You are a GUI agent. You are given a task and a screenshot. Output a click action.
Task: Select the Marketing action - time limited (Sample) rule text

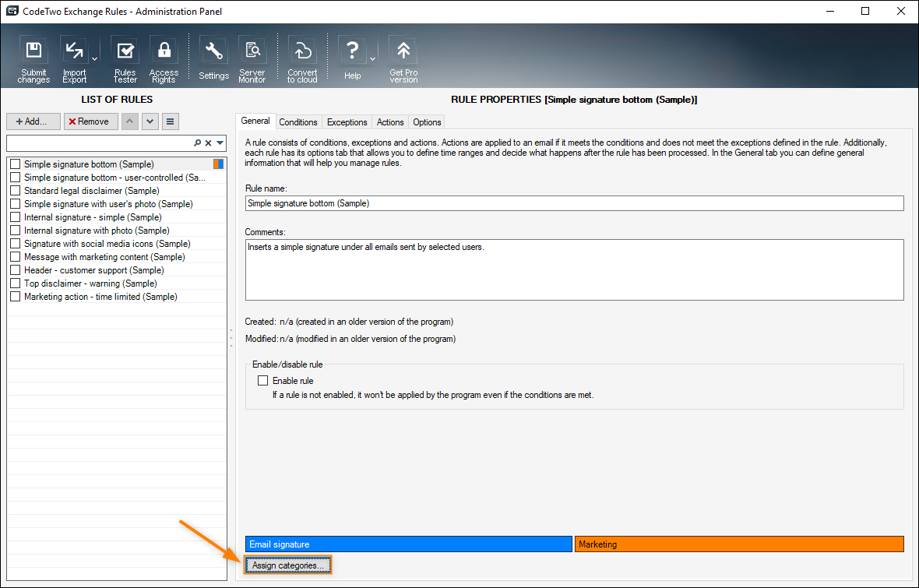[100, 297]
